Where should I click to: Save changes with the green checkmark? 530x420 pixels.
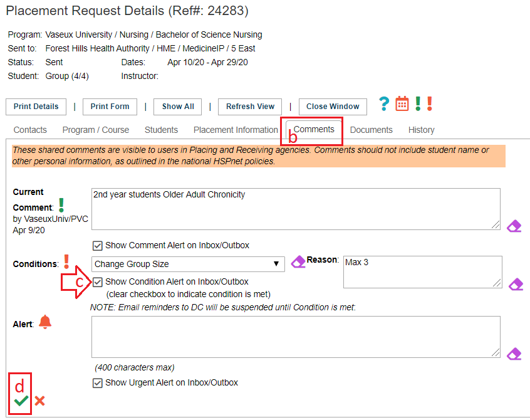coord(21,401)
